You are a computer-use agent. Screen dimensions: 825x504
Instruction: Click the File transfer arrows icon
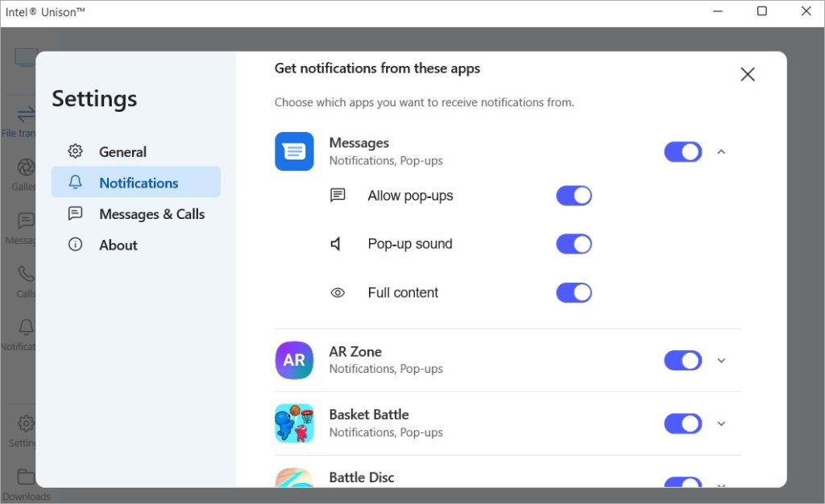coord(26,114)
